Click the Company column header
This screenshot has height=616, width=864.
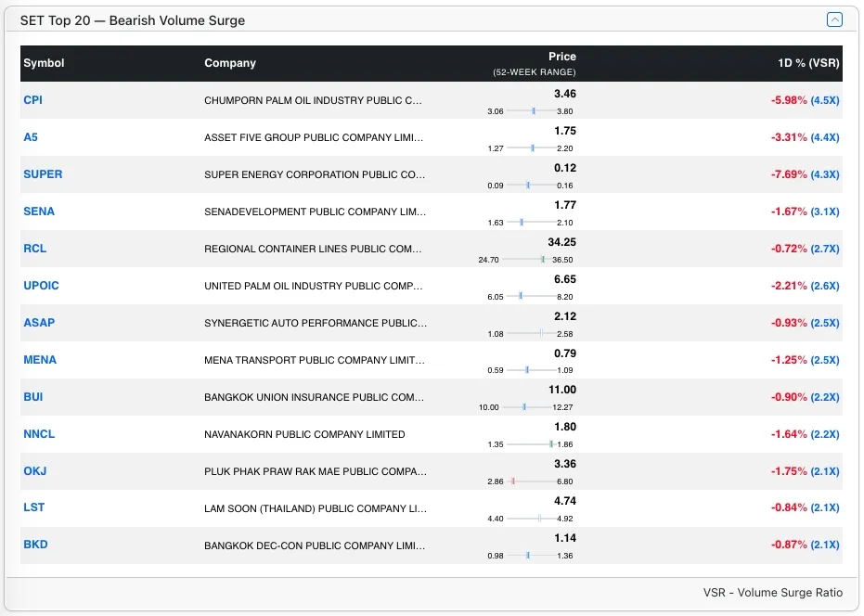(230, 63)
